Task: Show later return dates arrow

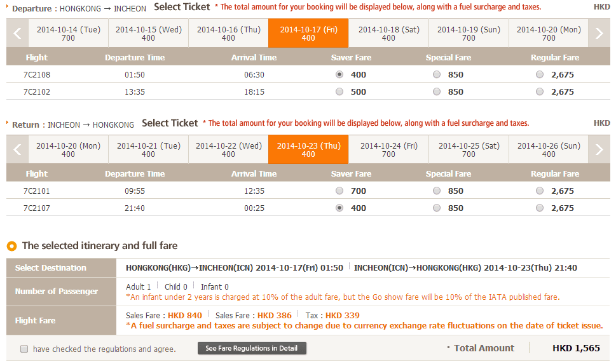Action: [599, 150]
